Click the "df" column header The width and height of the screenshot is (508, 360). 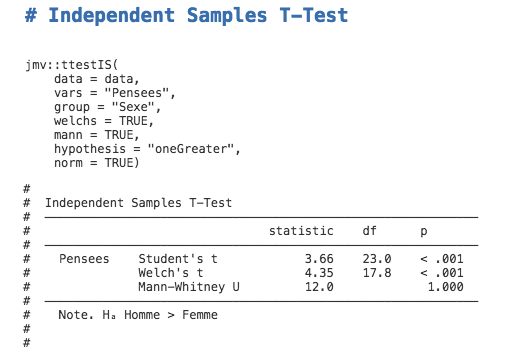point(370,231)
